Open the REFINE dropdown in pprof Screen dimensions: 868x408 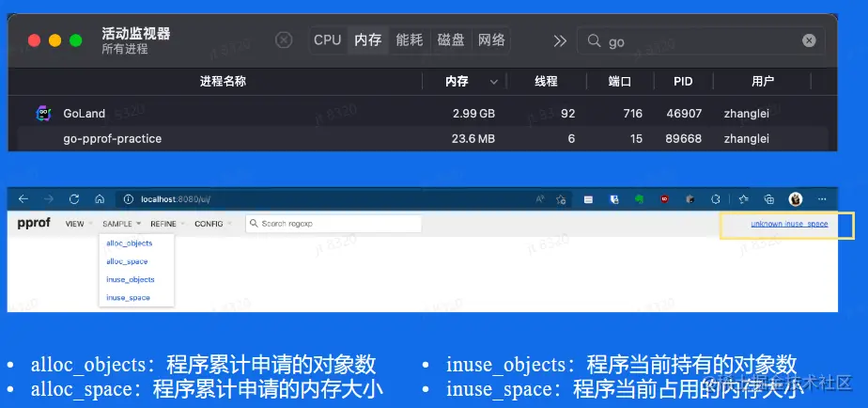[167, 224]
